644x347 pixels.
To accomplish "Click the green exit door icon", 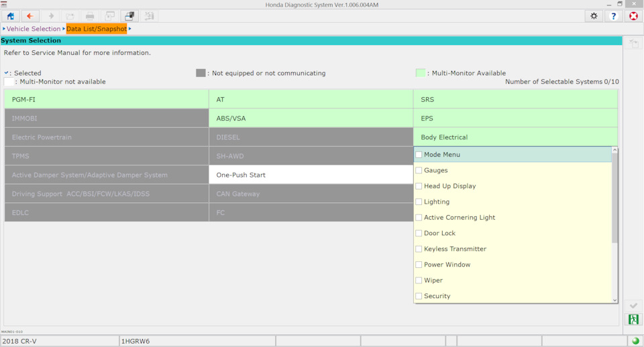I will point(633,319).
